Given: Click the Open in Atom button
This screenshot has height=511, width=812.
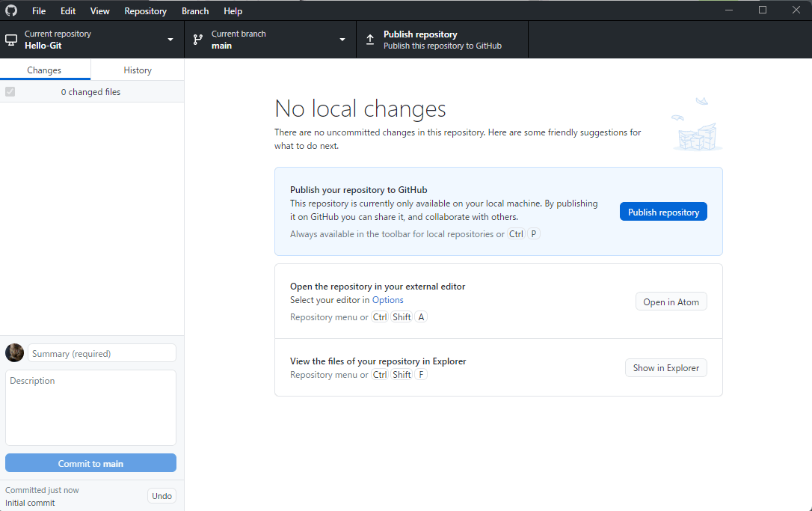Looking at the screenshot, I should point(671,302).
